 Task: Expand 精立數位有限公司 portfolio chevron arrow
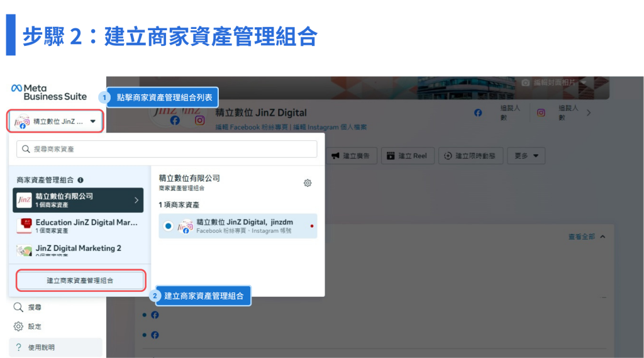[136, 200]
